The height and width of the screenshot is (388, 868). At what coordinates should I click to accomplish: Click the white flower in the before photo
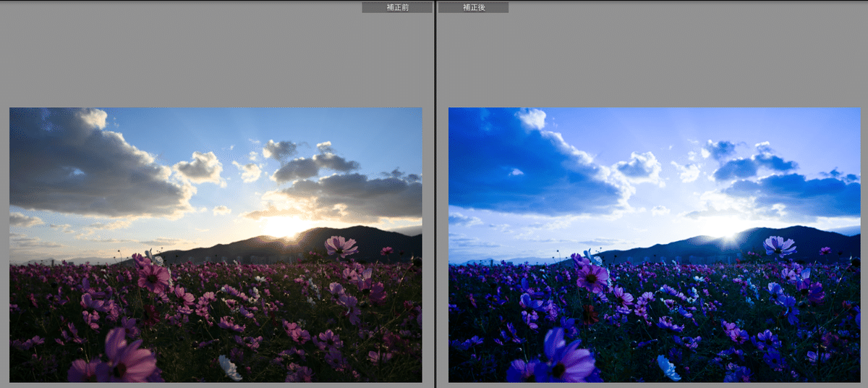pyautogui.click(x=230, y=368)
